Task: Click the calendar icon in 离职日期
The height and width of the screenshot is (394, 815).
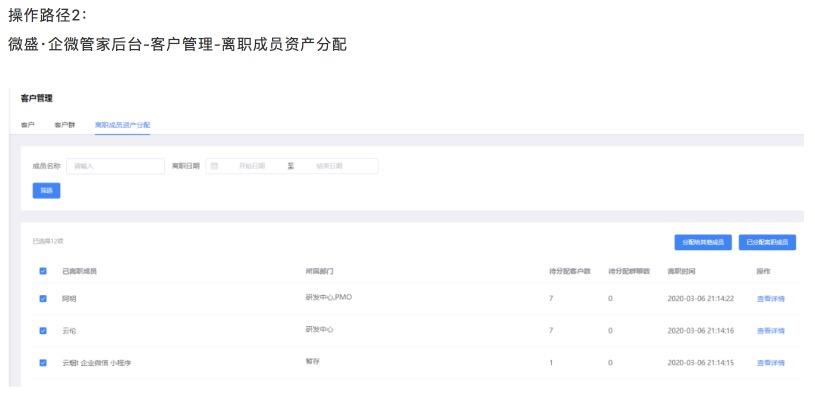Action: pos(214,166)
